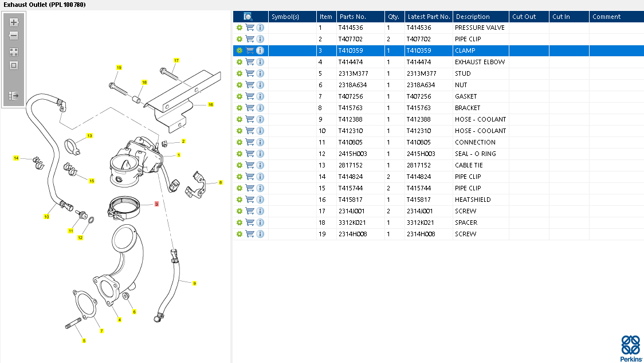Select callout 4 near exhaust elbow
644x363 pixels.
[120, 319]
